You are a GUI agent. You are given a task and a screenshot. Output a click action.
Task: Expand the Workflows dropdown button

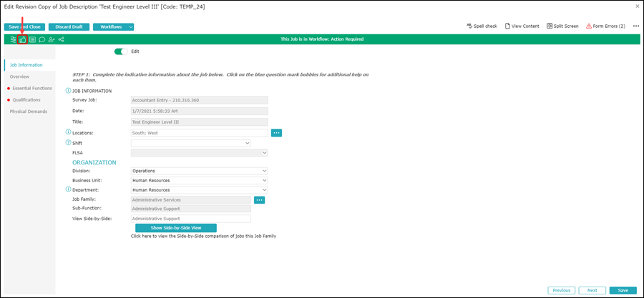pos(113,26)
